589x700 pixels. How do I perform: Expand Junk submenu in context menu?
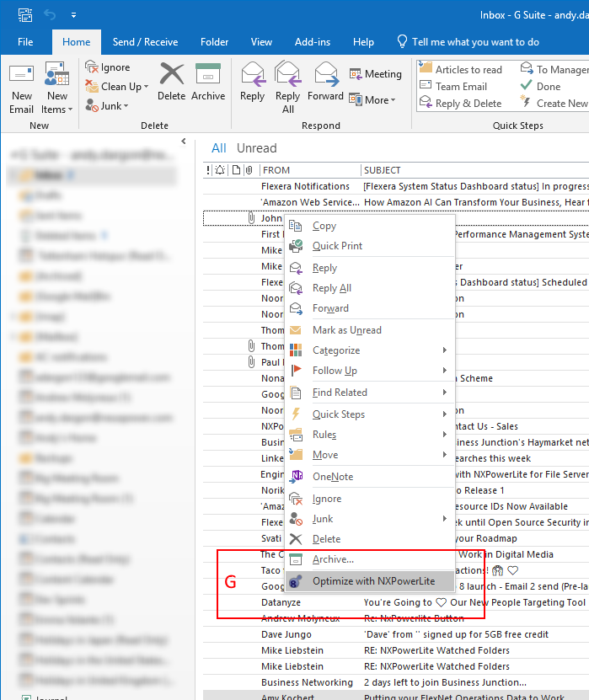(x=370, y=519)
